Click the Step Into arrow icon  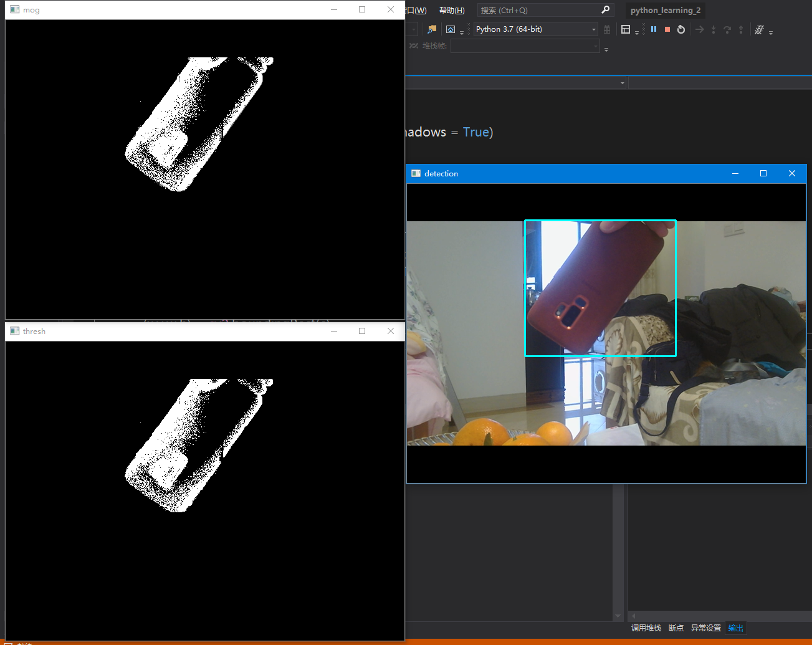(x=714, y=29)
